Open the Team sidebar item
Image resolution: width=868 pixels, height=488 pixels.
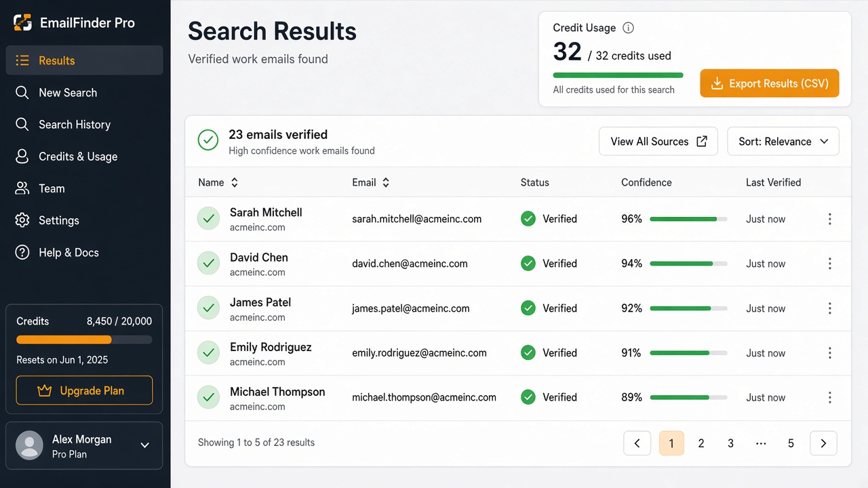point(84,188)
